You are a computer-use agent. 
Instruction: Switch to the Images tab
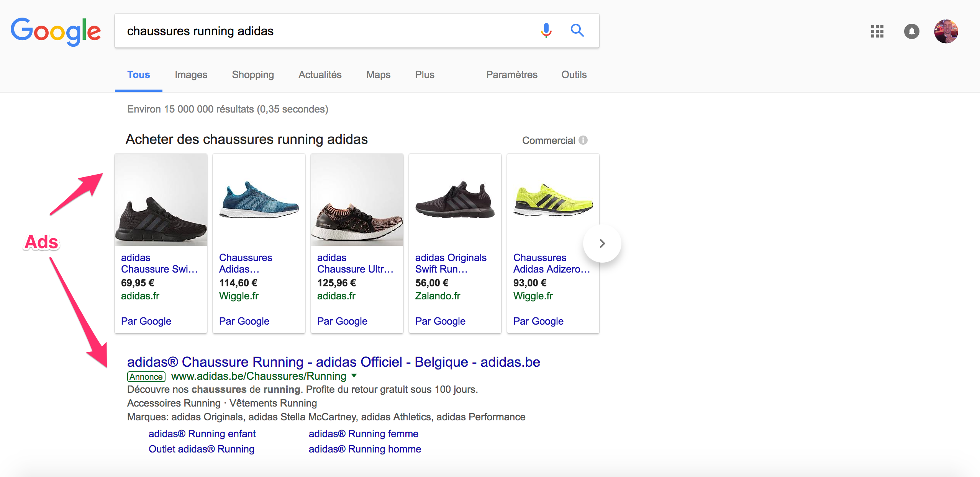[x=191, y=75]
